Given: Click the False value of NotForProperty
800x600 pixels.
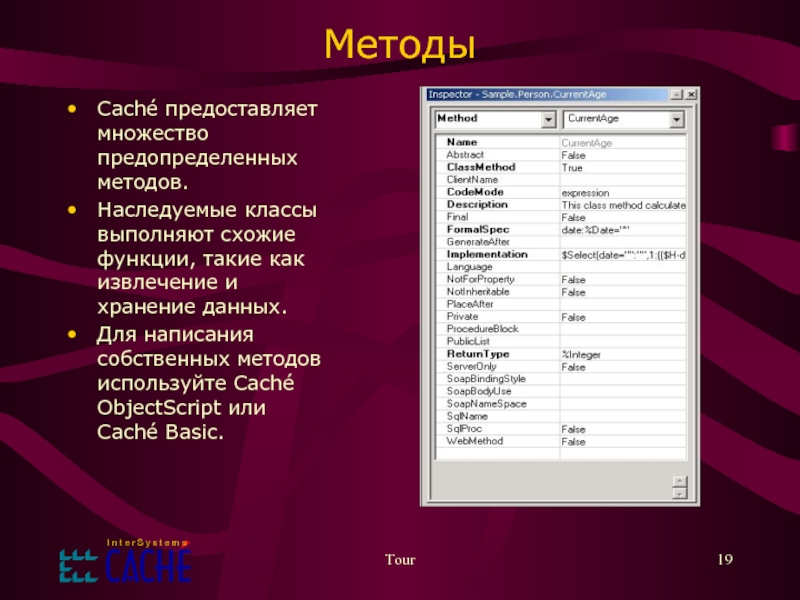Looking at the screenshot, I should click(x=573, y=280).
